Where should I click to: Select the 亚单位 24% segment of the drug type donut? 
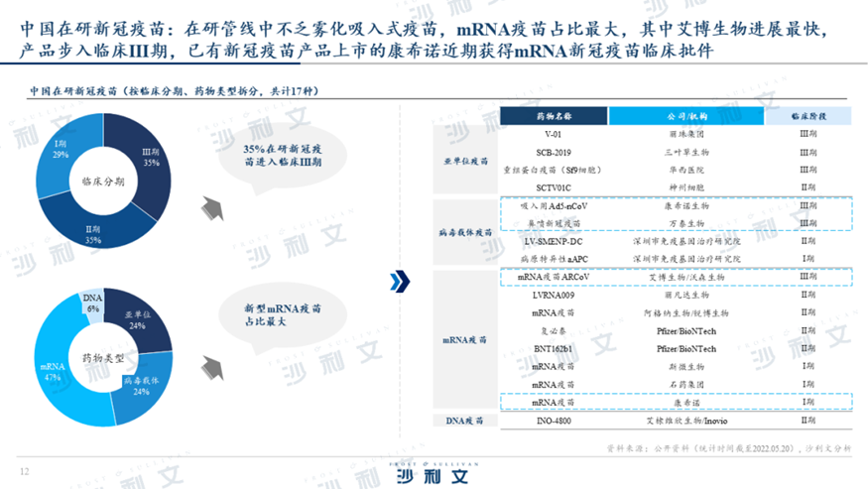(x=139, y=319)
